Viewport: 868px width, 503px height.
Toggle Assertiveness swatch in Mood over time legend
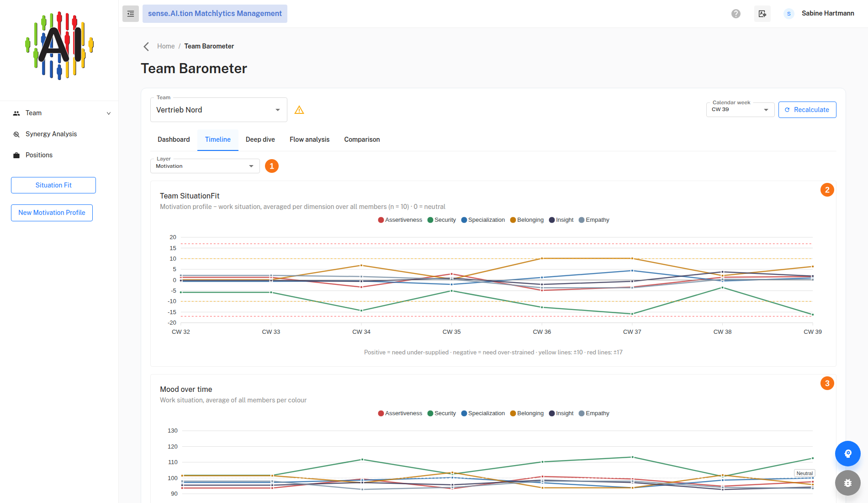point(381,413)
